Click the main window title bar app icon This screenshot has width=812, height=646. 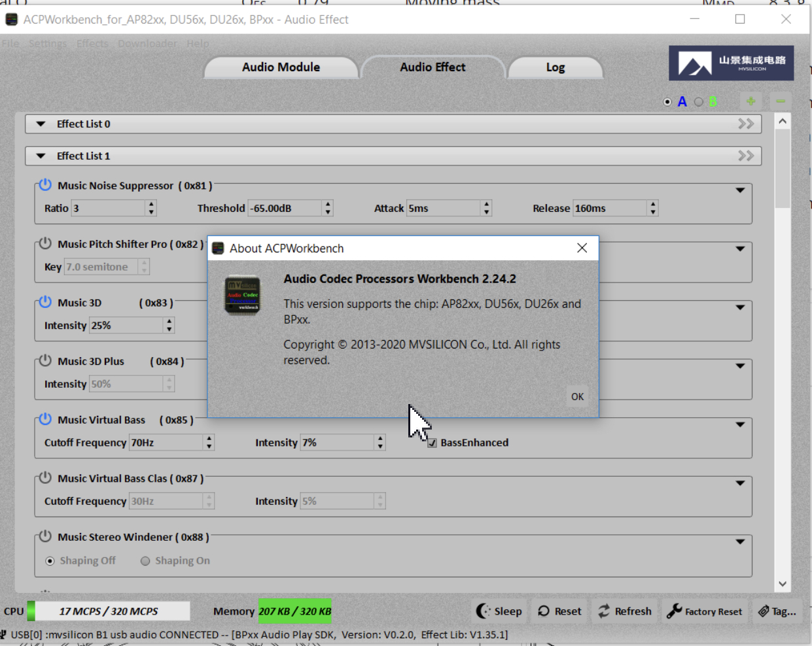(12, 20)
